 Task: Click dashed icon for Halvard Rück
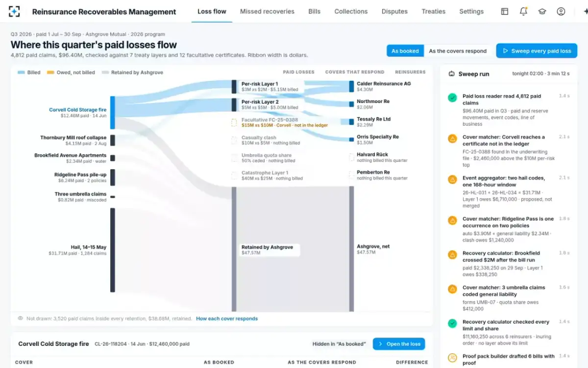coord(351,158)
